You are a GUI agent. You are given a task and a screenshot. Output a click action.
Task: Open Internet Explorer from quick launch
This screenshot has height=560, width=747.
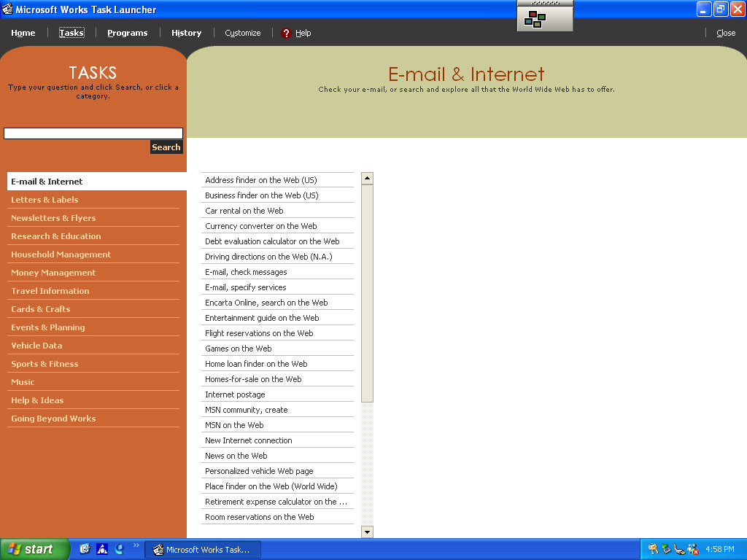120,549
